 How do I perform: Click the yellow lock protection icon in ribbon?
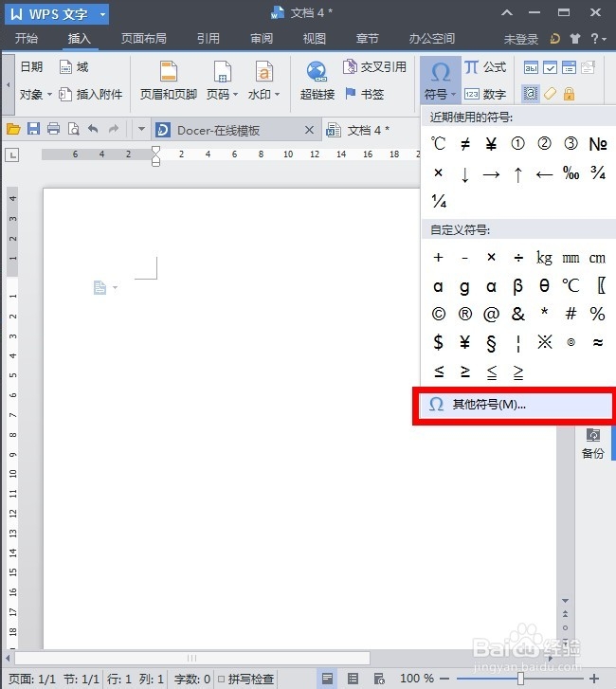pyautogui.click(x=569, y=94)
